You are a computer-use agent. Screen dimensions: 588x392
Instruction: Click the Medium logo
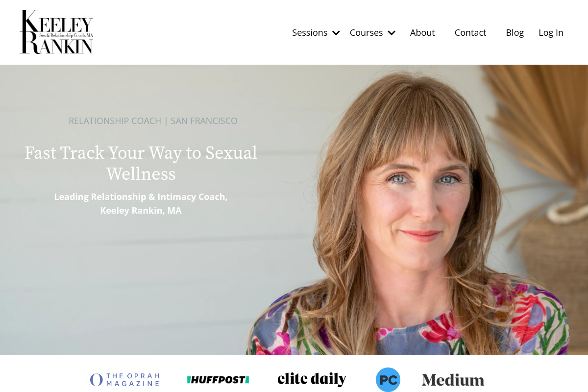pos(453,380)
